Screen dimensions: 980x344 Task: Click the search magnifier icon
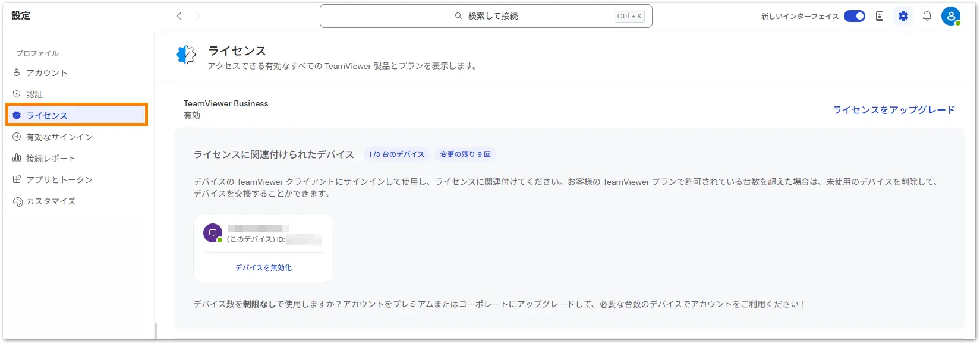click(x=459, y=16)
